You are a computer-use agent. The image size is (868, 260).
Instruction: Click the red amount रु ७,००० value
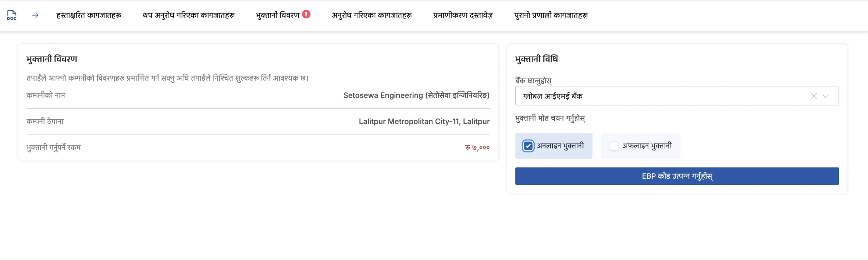click(477, 147)
